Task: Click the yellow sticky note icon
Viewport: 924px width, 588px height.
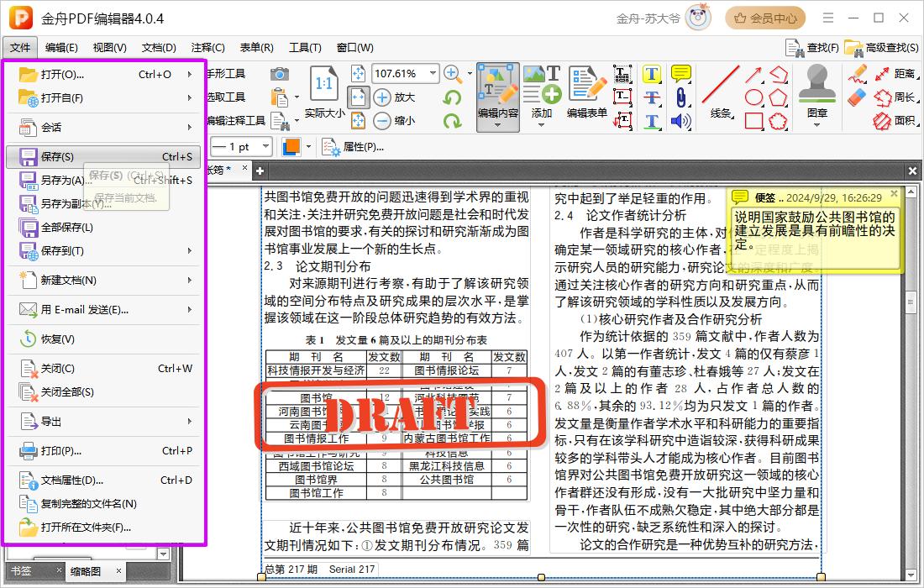Action: 680,74
